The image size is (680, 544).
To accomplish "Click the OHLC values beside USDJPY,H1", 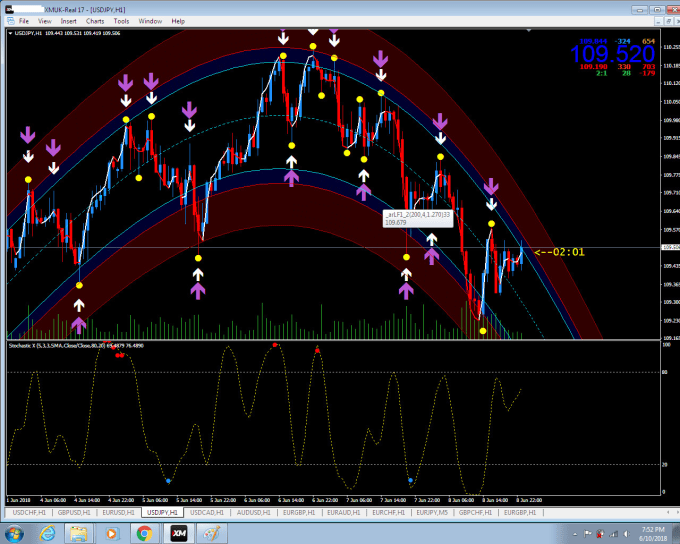I will coord(83,33).
